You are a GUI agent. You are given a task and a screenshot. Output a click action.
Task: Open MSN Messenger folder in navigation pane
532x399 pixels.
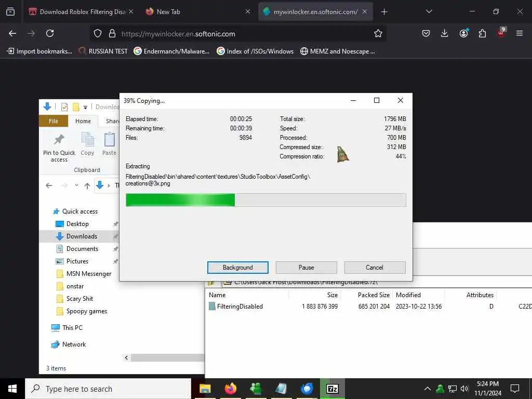tap(88, 274)
